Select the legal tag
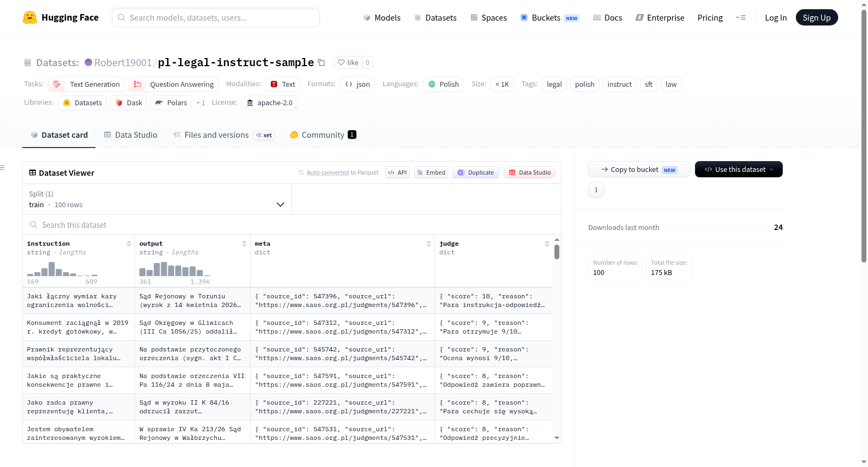 pyautogui.click(x=554, y=84)
